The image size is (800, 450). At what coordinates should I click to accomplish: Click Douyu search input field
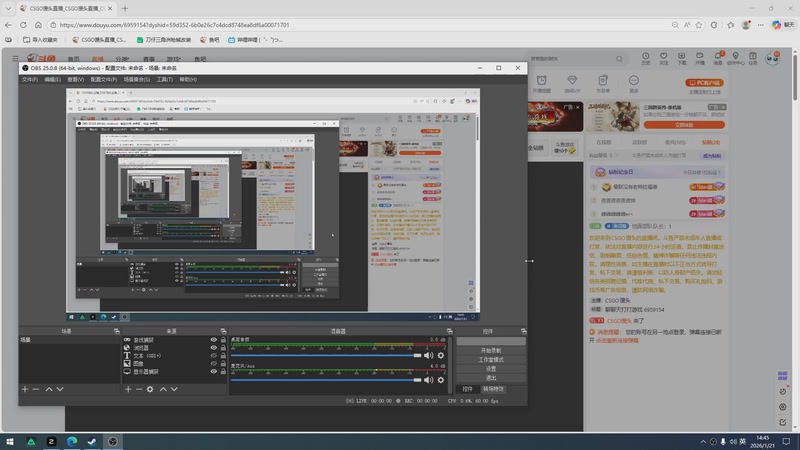(x=571, y=59)
